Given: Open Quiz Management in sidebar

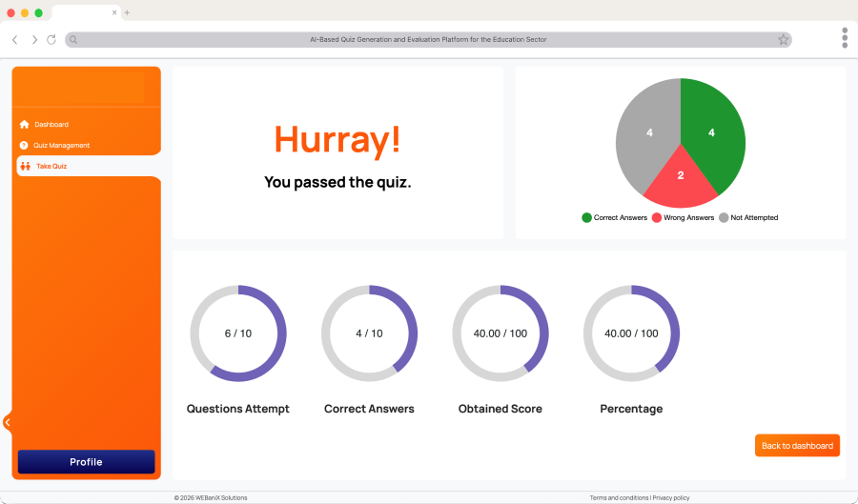Looking at the screenshot, I should (61, 146).
